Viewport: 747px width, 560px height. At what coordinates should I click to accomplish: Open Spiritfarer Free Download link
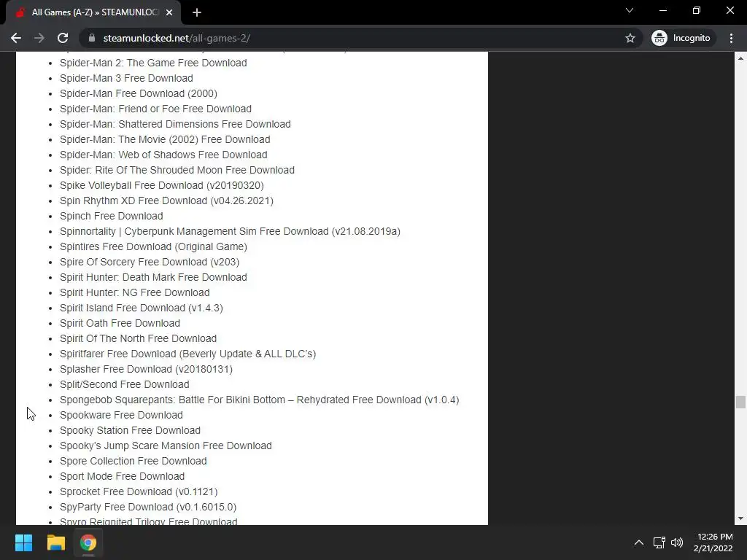click(x=187, y=354)
